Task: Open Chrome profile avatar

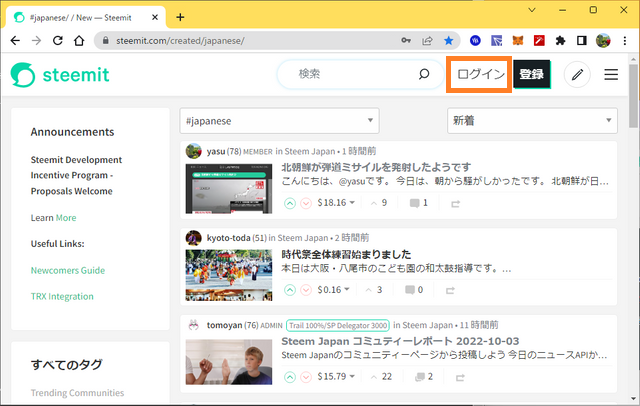Action: pos(603,40)
